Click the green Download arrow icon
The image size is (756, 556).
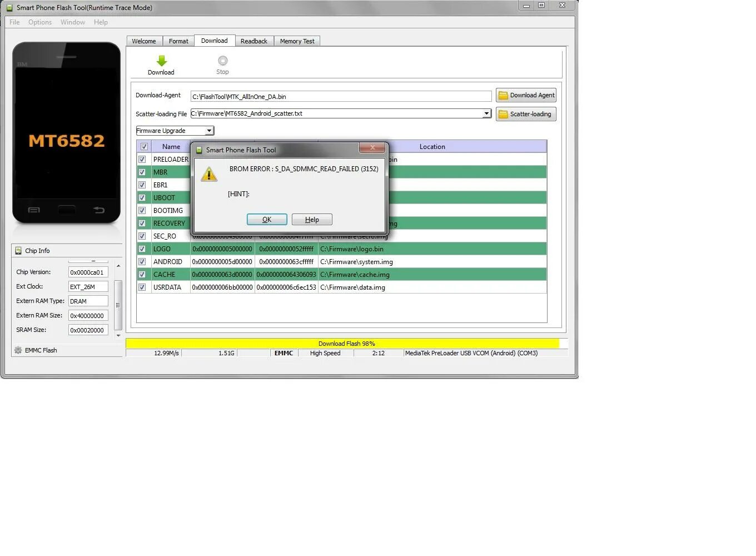pos(161,61)
